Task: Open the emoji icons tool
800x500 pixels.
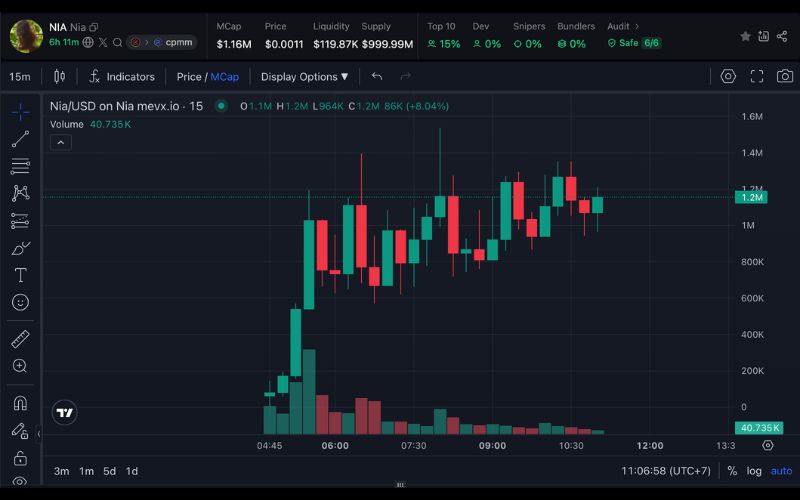Action: point(20,302)
